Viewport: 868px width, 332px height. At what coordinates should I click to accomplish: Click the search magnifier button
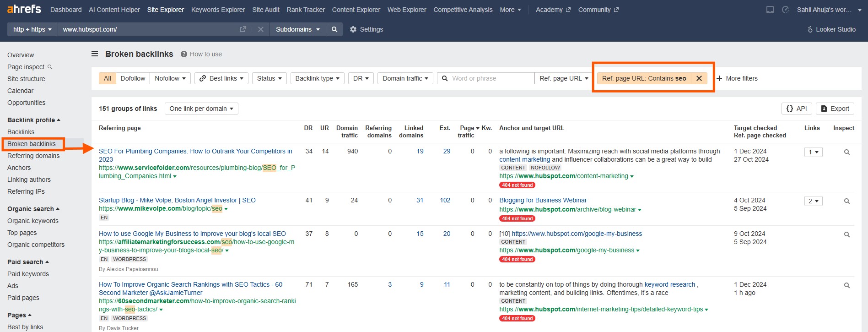click(x=334, y=29)
